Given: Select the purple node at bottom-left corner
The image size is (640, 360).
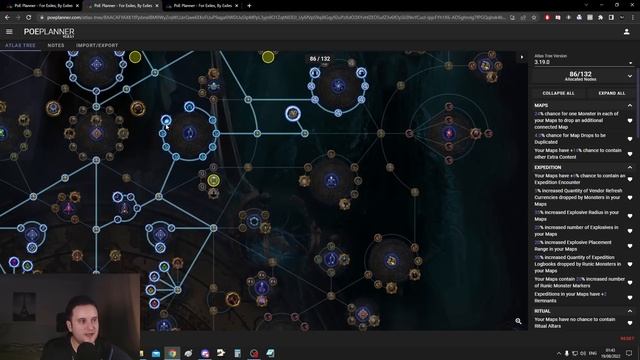Looking at the screenshot, I should 14,262.
